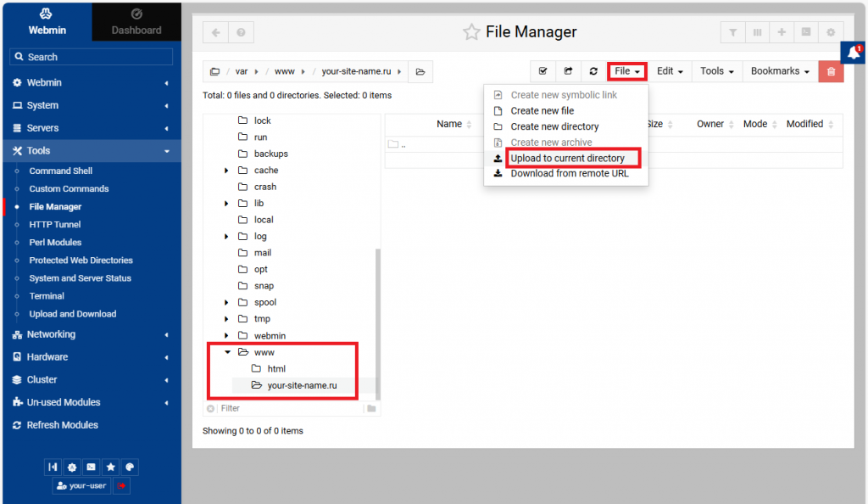The height and width of the screenshot is (504, 868).
Task: Open the theme palette icon in sidebar footer
Action: [129, 467]
